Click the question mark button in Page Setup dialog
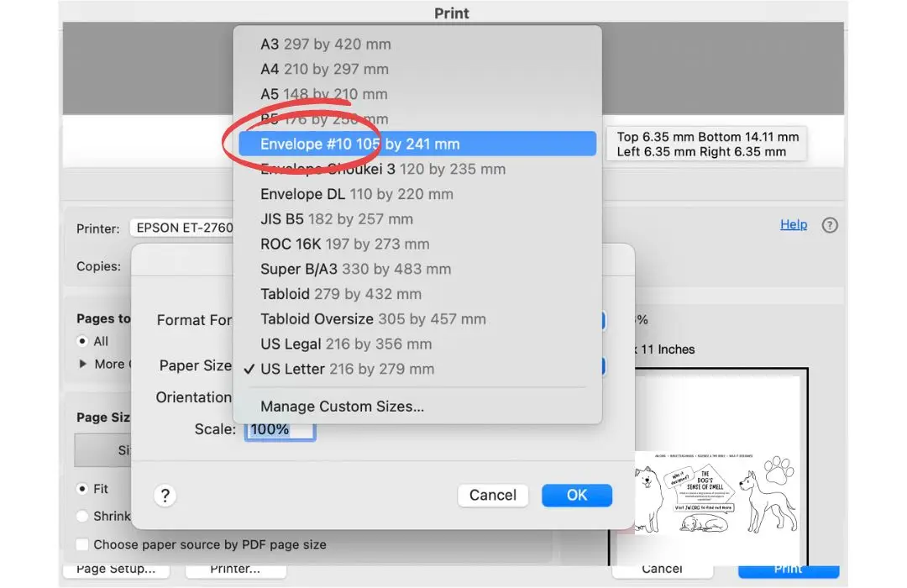Viewport: 907px width, 588px height. point(165,496)
